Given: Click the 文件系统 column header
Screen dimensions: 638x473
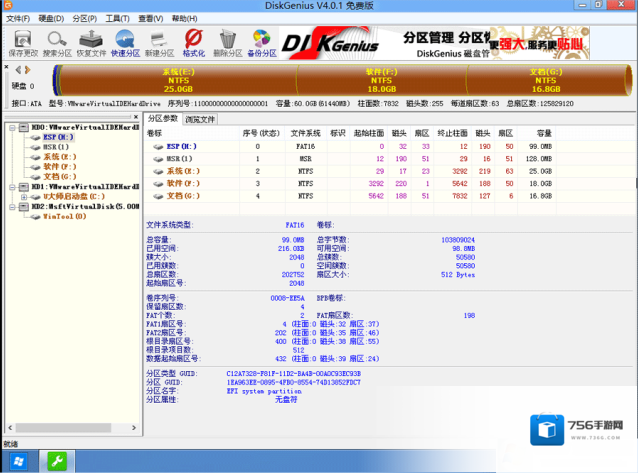Looking at the screenshot, I should 305,133.
